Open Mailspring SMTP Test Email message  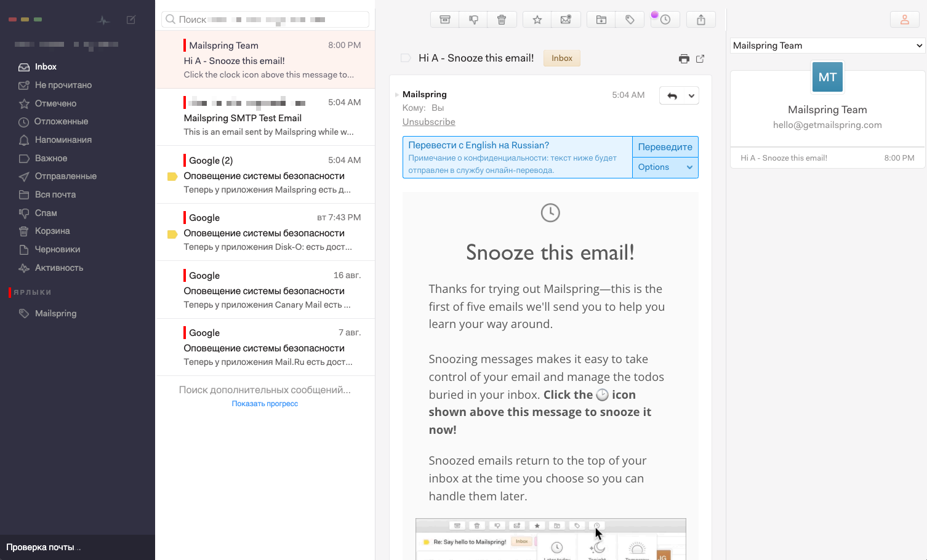pos(265,117)
